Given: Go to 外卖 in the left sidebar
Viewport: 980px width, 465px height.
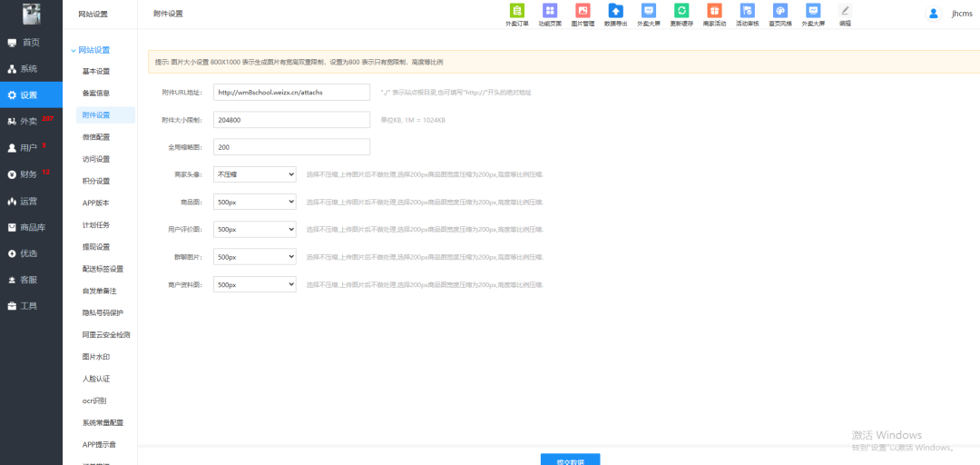Looking at the screenshot, I should click(30, 121).
